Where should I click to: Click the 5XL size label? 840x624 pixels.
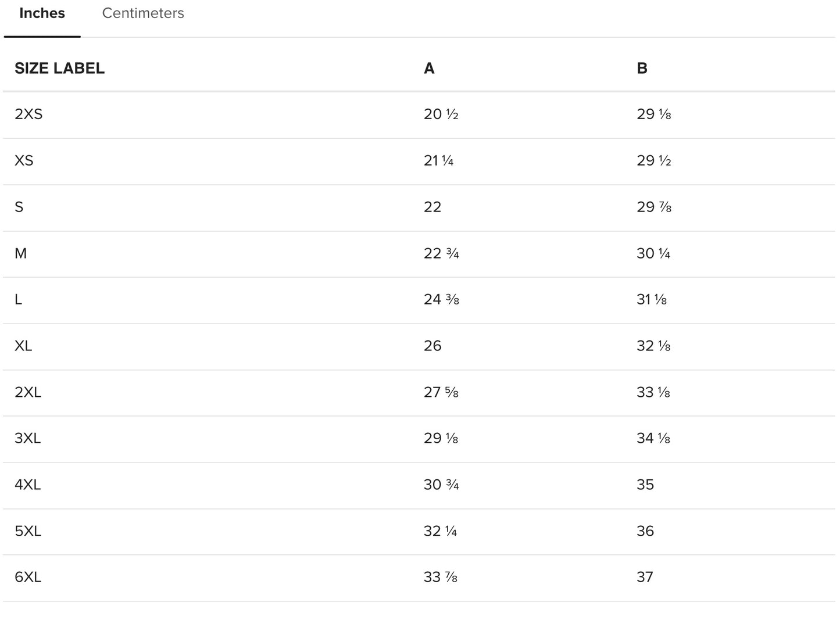[28, 532]
